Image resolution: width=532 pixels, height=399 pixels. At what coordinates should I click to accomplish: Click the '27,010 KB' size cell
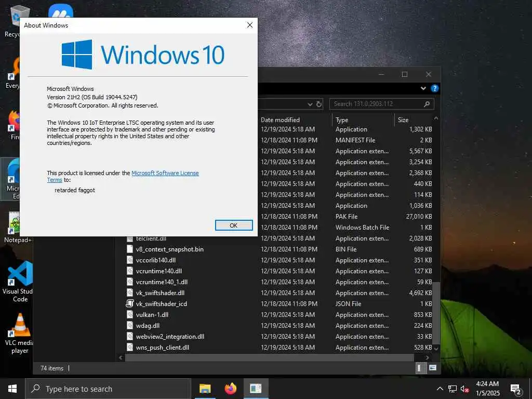(419, 217)
